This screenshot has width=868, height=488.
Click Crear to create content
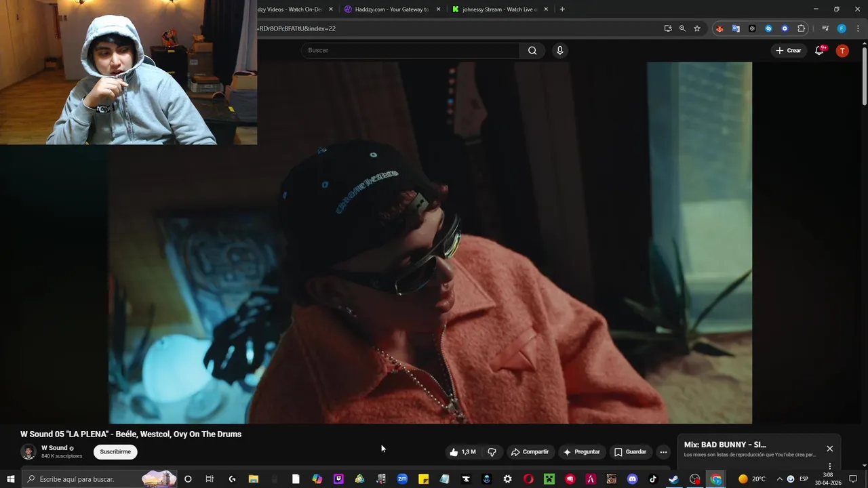coord(789,50)
